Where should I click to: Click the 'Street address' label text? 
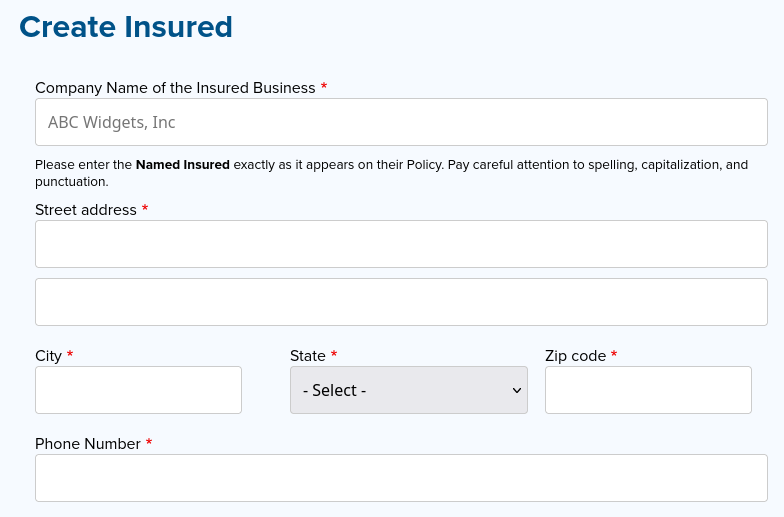click(x=85, y=210)
